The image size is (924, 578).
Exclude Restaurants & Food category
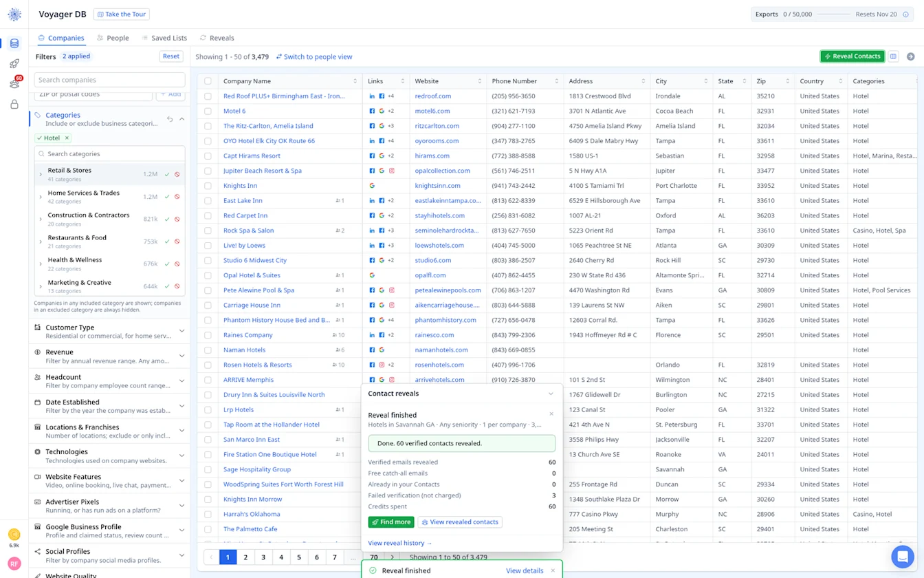[177, 242]
